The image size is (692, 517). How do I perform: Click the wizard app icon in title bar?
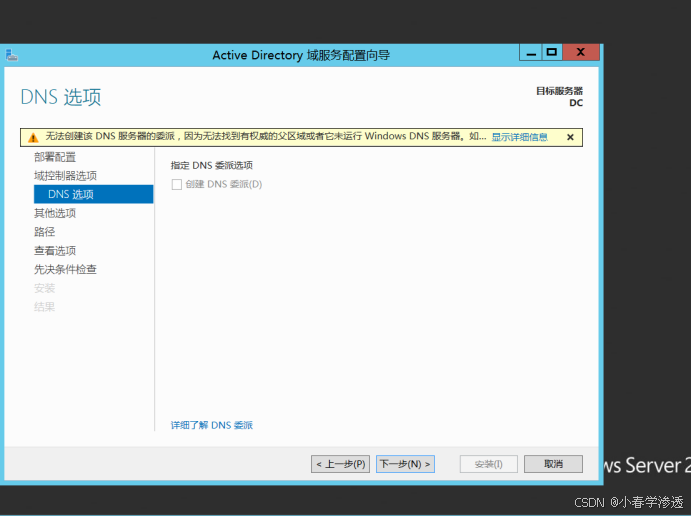[x=11, y=55]
